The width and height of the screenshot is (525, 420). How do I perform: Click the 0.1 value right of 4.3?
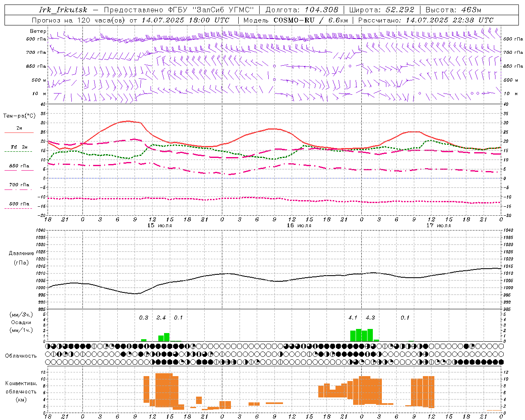coord(405,318)
